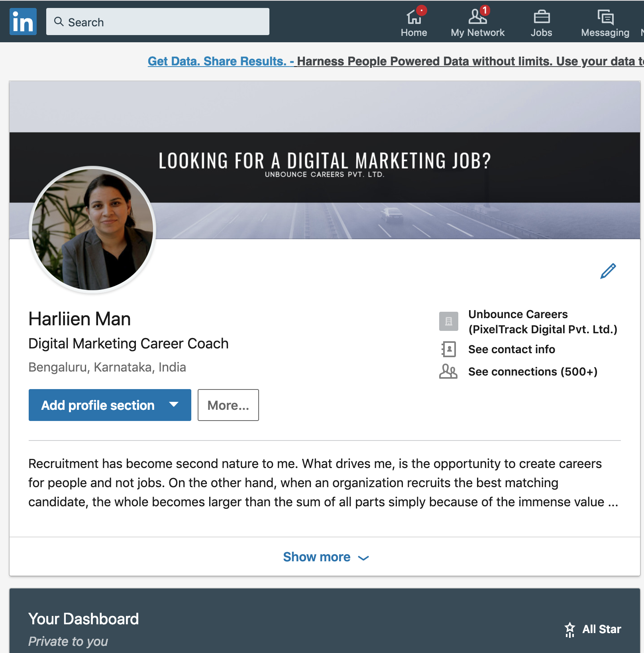Click See contact info link
The height and width of the screenshot is (653, 644).
(x=512, y=349)
